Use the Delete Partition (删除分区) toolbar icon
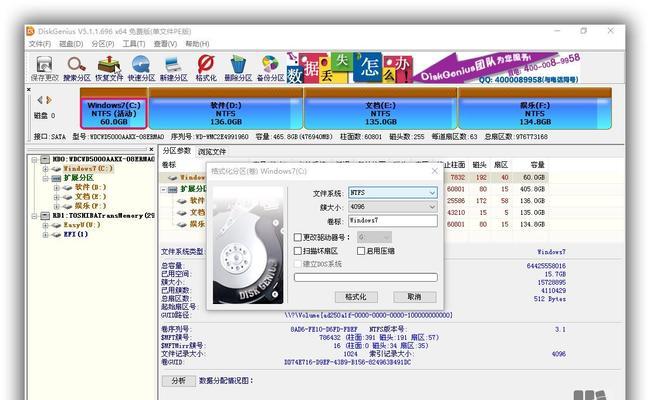 coord(238,68)
